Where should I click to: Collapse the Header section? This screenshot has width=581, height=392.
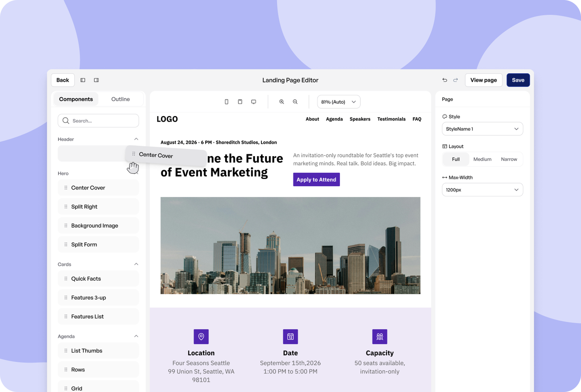(x=136, y=139)
